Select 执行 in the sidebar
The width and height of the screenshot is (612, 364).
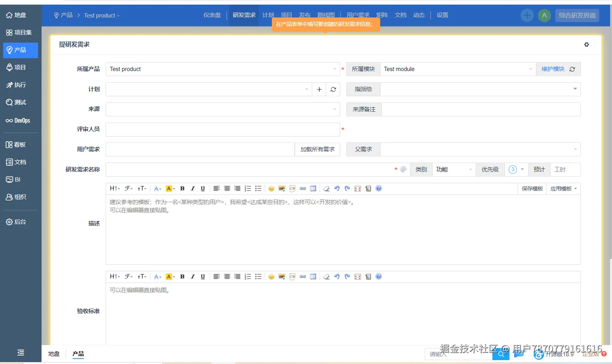[x=16, y=85]
